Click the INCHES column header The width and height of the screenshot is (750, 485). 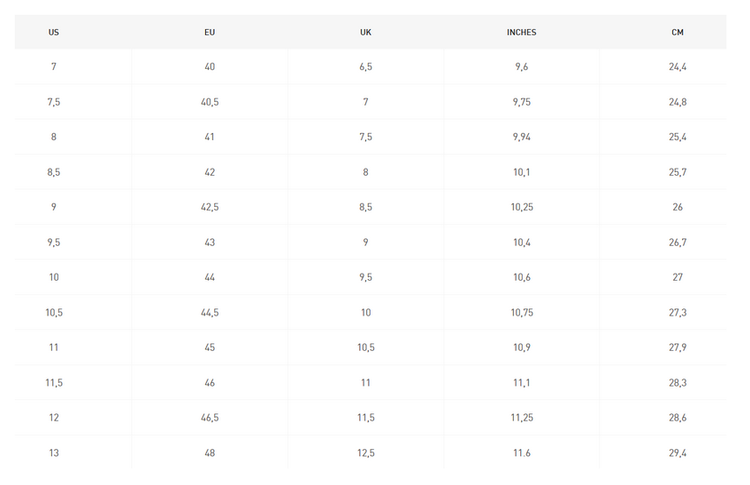[521, 32]
